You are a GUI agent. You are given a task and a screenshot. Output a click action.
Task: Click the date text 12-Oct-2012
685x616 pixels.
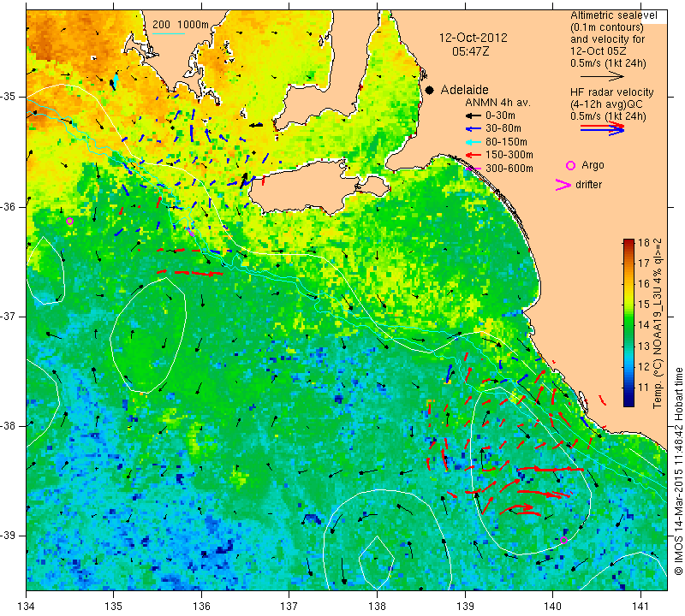pyautogui.click(x=474, y=38)
